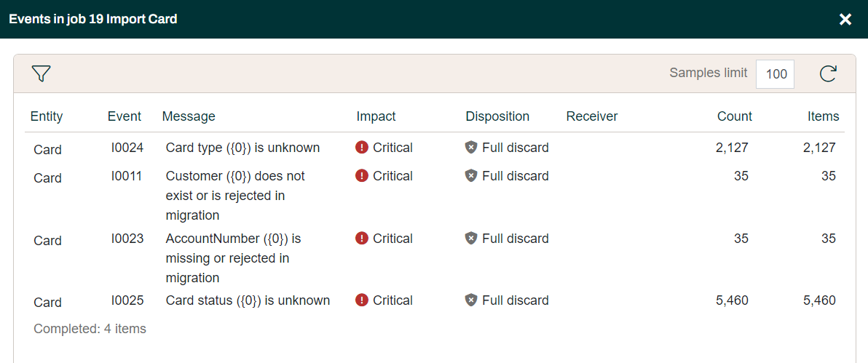Click the 5,460 count value
This screenshot has height=363, width=868.
point(732,300)
